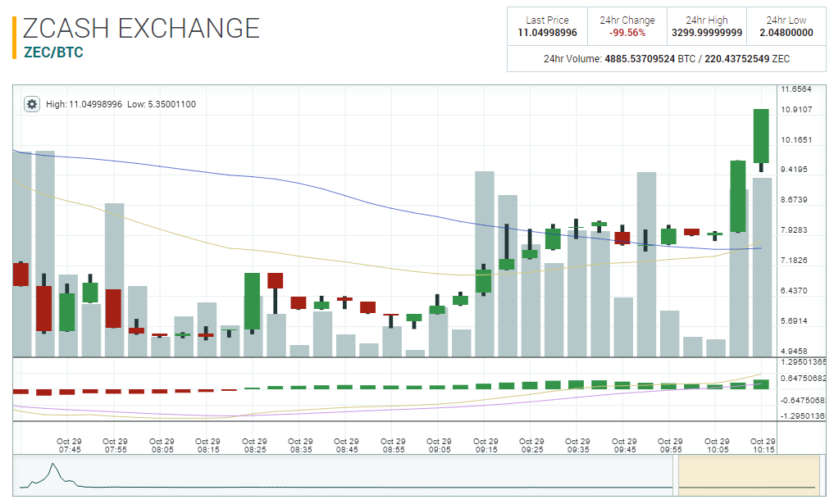Click the green candle at 08:25

click(x=253, y=302)
